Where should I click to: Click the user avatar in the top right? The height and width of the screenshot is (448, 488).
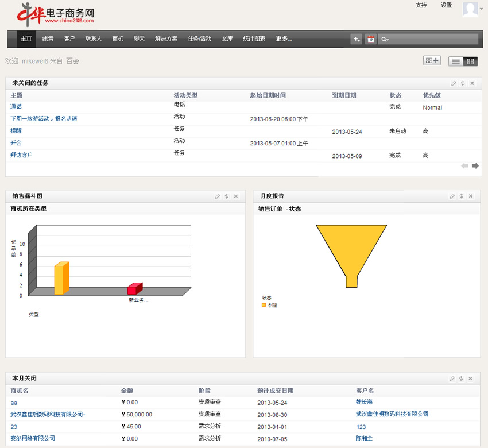pos(470,10)
